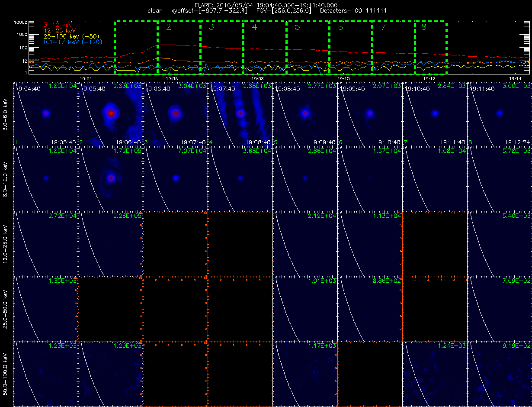This screenshot has width=532, height=407.
Task: Click the value 5.40E+03
Action: pos(516,216)
